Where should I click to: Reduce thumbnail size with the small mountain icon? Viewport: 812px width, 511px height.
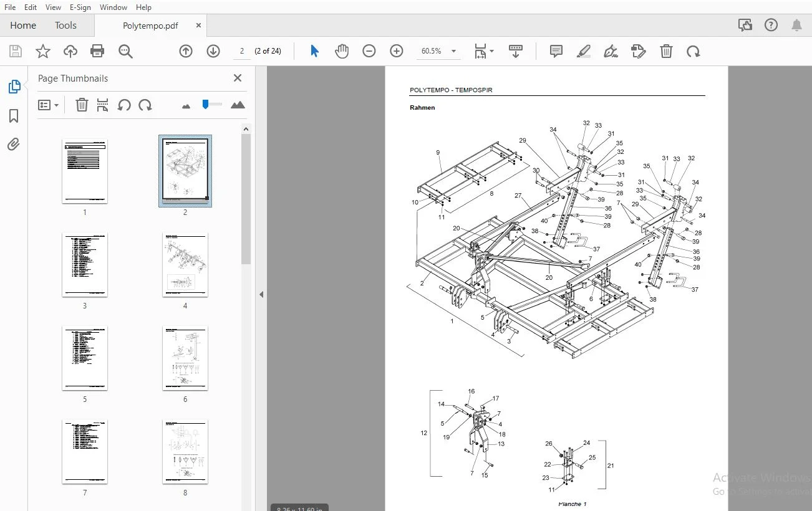[186, 106]
